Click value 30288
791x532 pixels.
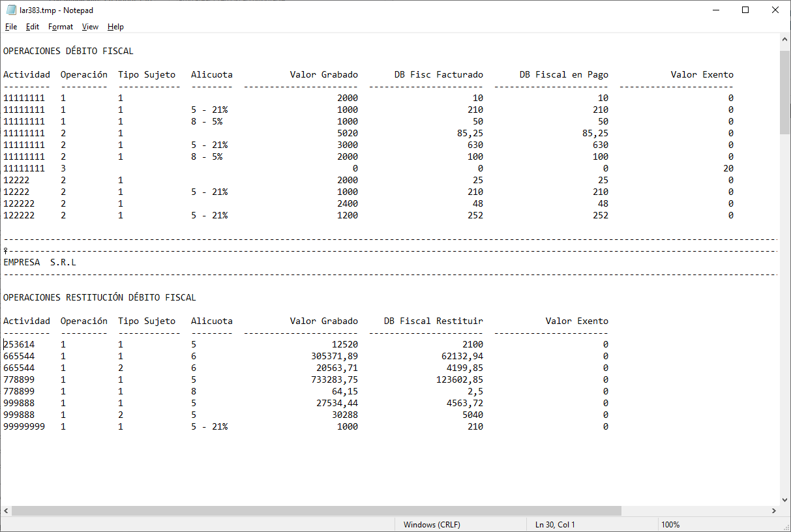tap(345, 415)
